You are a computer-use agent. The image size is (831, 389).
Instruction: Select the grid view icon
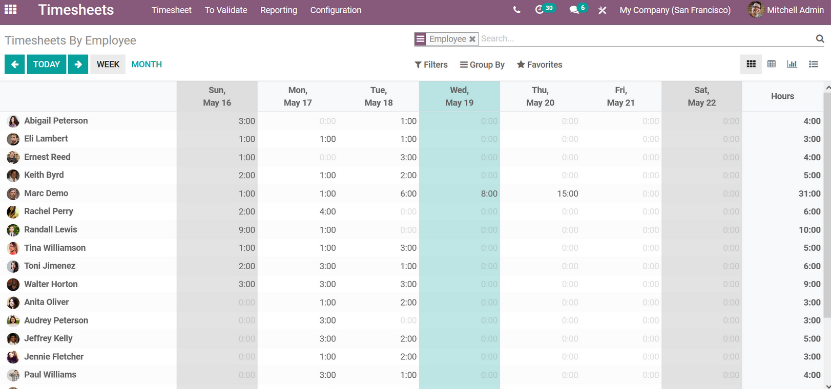pos(751,64)
